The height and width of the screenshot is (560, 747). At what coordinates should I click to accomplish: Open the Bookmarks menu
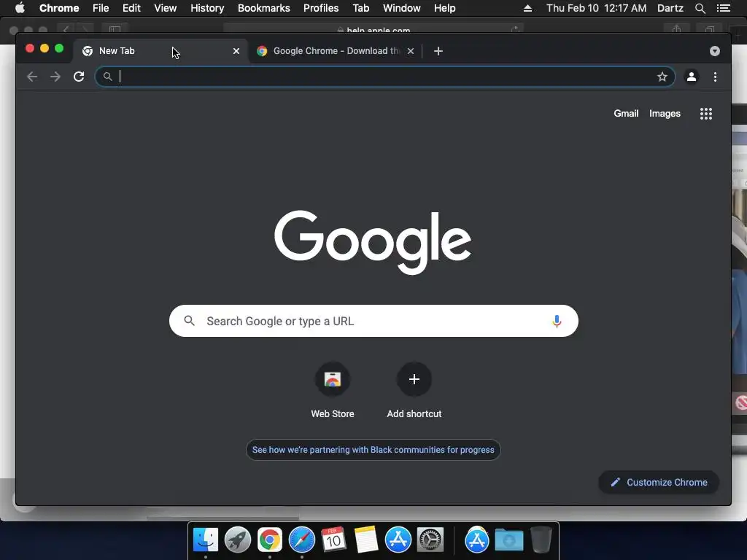point(263,8)
